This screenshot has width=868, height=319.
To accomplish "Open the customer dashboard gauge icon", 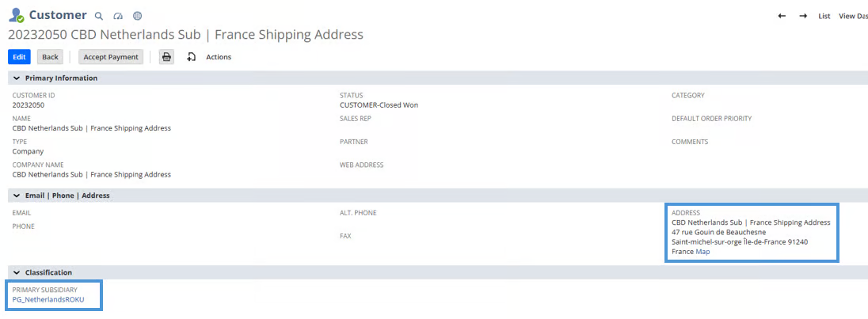I will coord(118,16).
